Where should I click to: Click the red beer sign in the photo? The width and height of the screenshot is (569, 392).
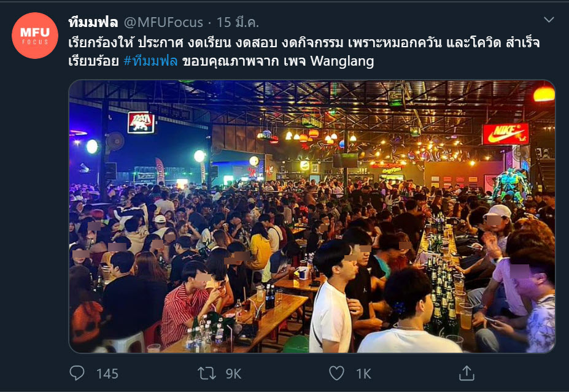[x=141, y=123]
